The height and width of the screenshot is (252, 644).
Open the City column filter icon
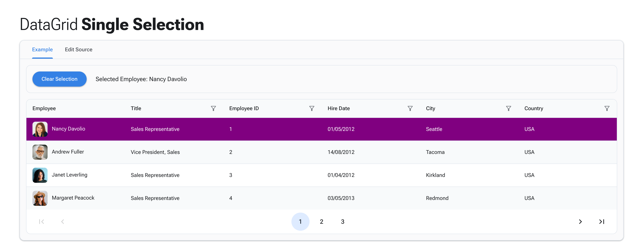(x=508, y=108)
